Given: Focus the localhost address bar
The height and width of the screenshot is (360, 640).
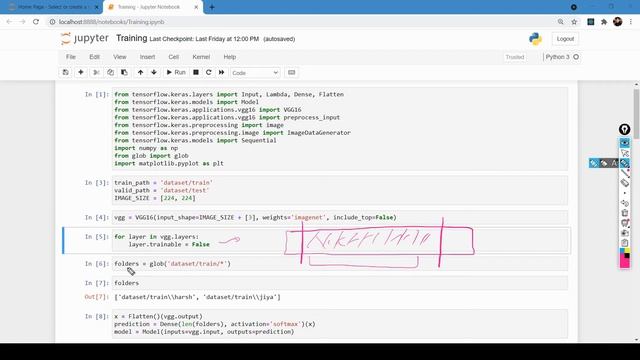Looking at the screenshot, I should tap(302, 22).
